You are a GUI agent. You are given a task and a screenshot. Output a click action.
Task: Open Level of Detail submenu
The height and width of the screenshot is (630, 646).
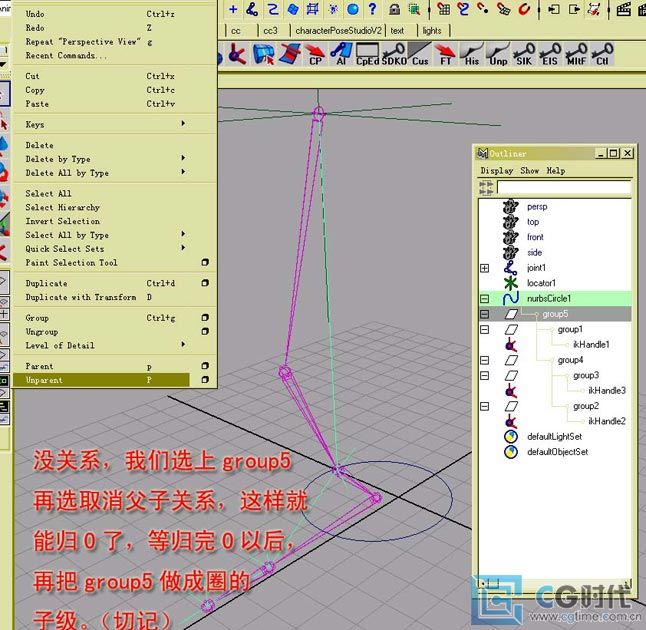click(x=183, y=344)
